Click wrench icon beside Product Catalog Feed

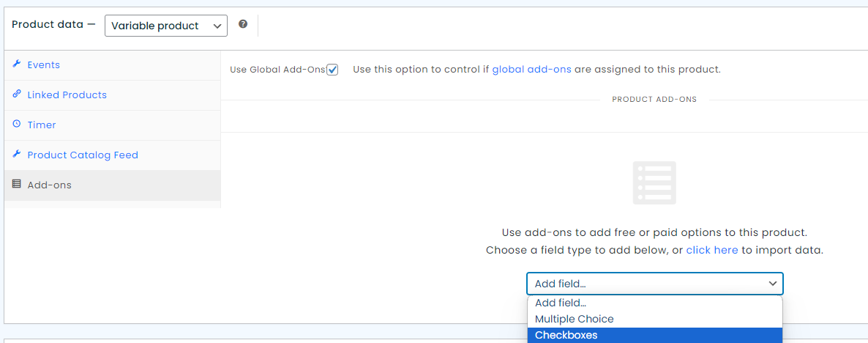point(17,155)
